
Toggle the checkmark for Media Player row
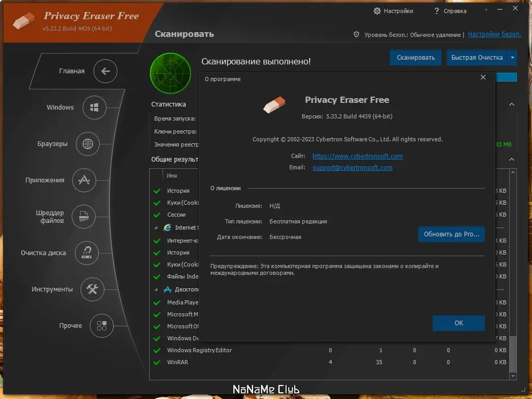[x=157, y=303]
